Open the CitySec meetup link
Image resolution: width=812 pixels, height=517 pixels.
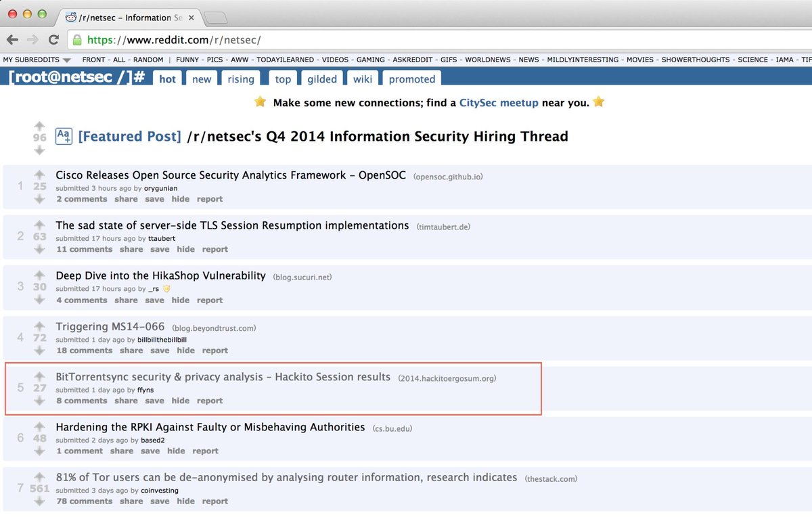[x=499, y=102]
